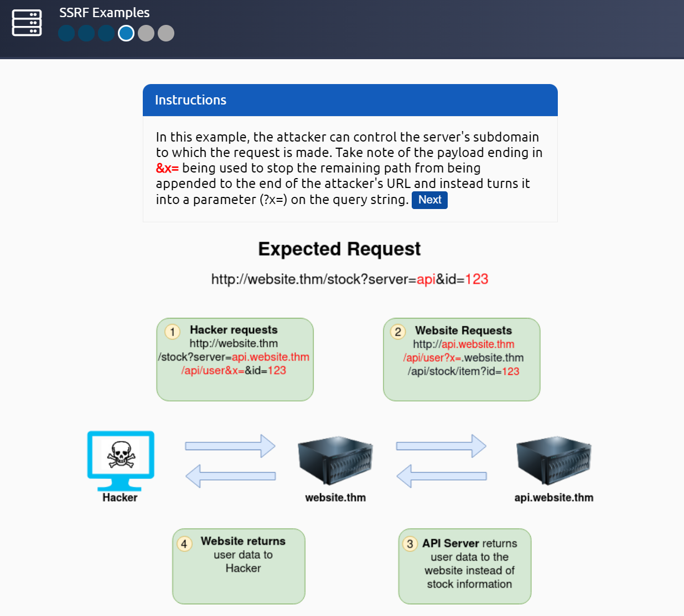The image size is (684, 616).
Task: Select the second progress step dot
Action: [86, 33]
